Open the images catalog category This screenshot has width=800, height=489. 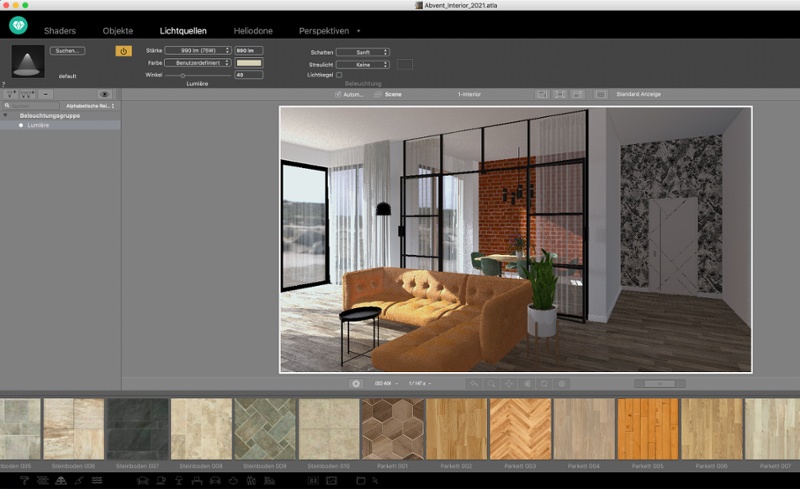332,480
